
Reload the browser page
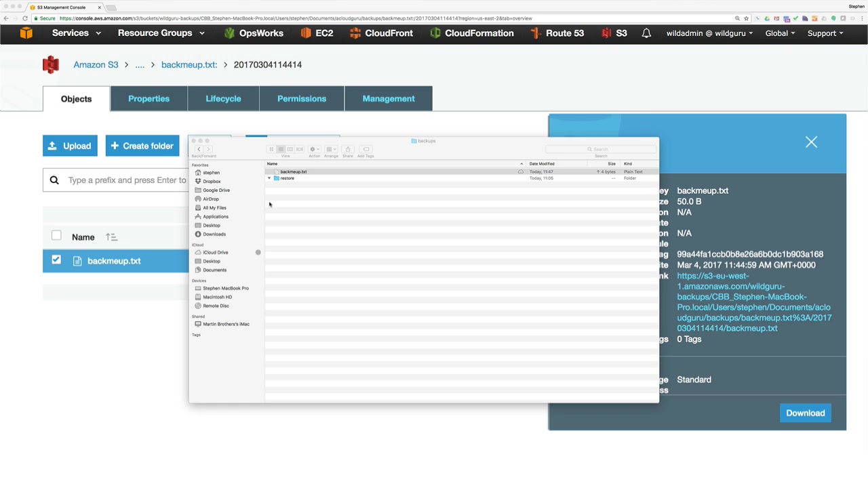25,18
